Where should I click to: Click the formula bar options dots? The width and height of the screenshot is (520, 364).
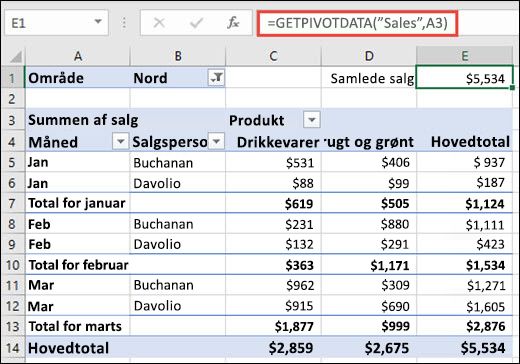pyautogui.click(x=124, y=23)
